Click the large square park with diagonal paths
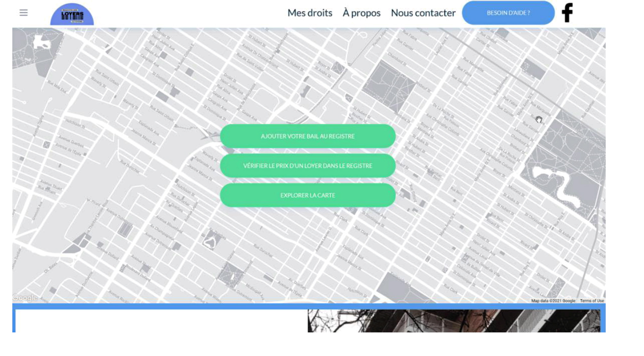This screenshot has width=644, height=356. 389,85
